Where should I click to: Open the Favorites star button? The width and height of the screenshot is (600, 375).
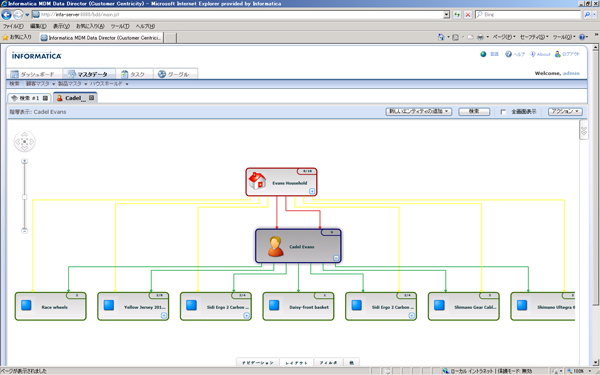pos(17,37)
